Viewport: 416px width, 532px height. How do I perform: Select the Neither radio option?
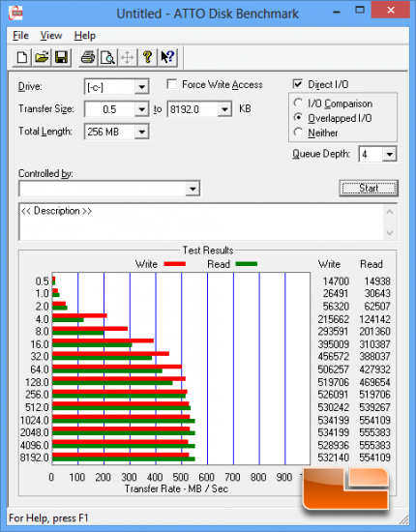[x=298, y=132]
